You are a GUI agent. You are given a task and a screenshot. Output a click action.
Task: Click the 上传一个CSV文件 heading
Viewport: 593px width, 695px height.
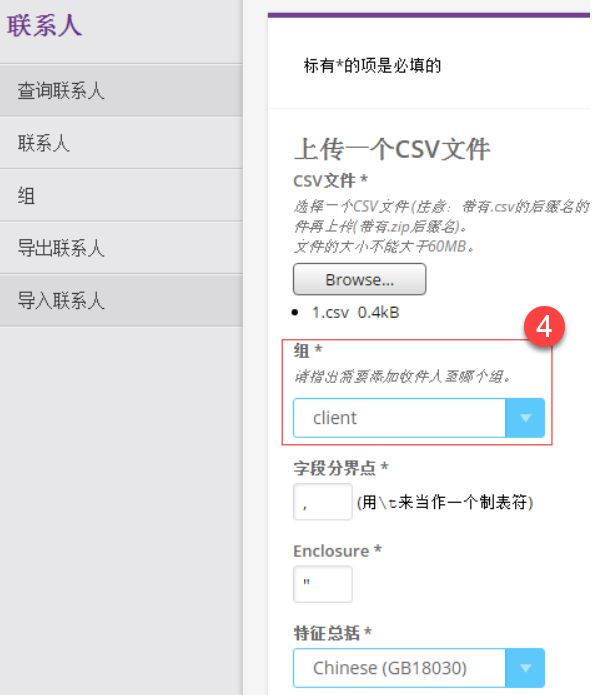392,149
